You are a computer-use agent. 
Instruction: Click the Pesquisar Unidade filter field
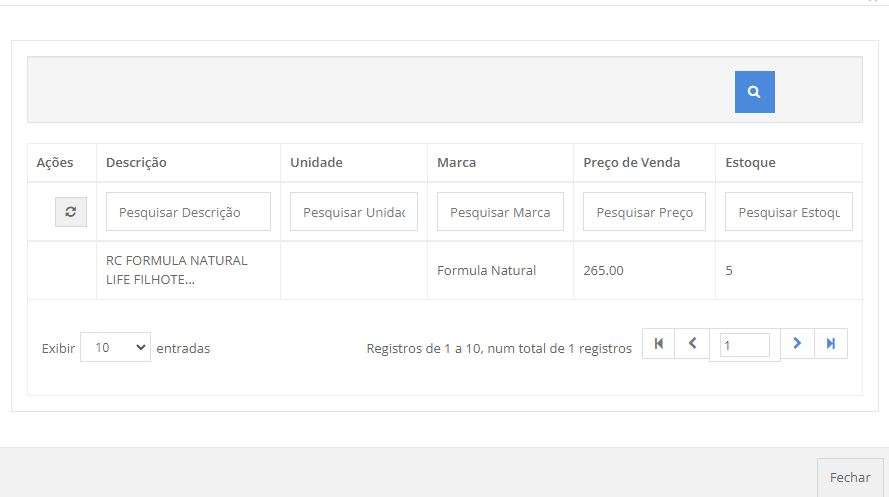click(353, 212)
